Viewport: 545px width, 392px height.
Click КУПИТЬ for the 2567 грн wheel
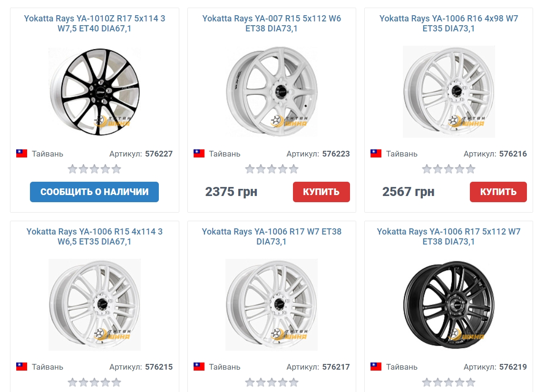[x=498, y=192]
